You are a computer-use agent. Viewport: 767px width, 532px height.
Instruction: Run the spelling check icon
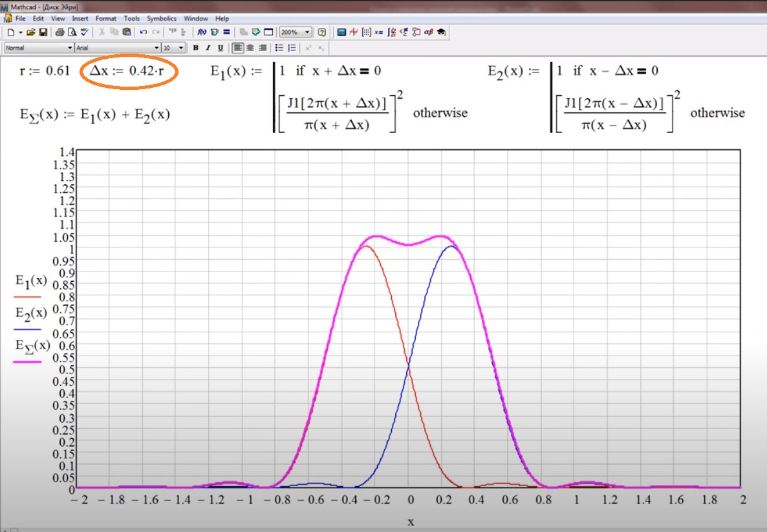click(x=85, y=32)
